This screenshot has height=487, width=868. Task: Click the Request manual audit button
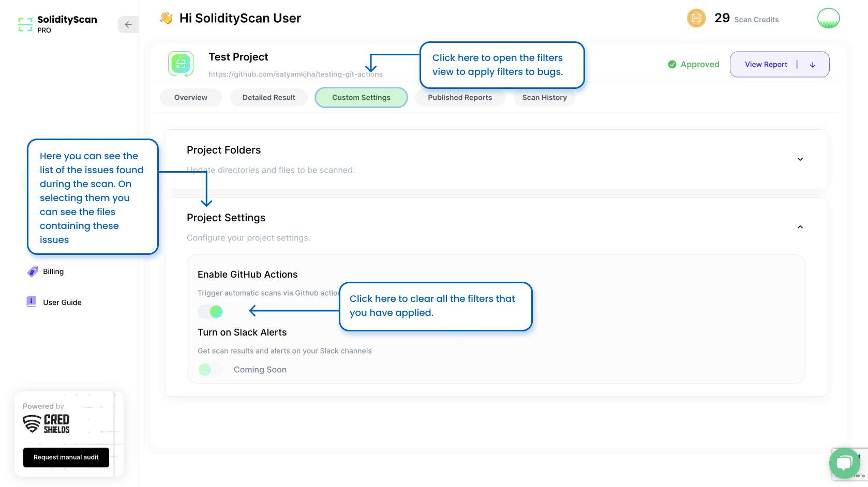[x=66, y=458]
